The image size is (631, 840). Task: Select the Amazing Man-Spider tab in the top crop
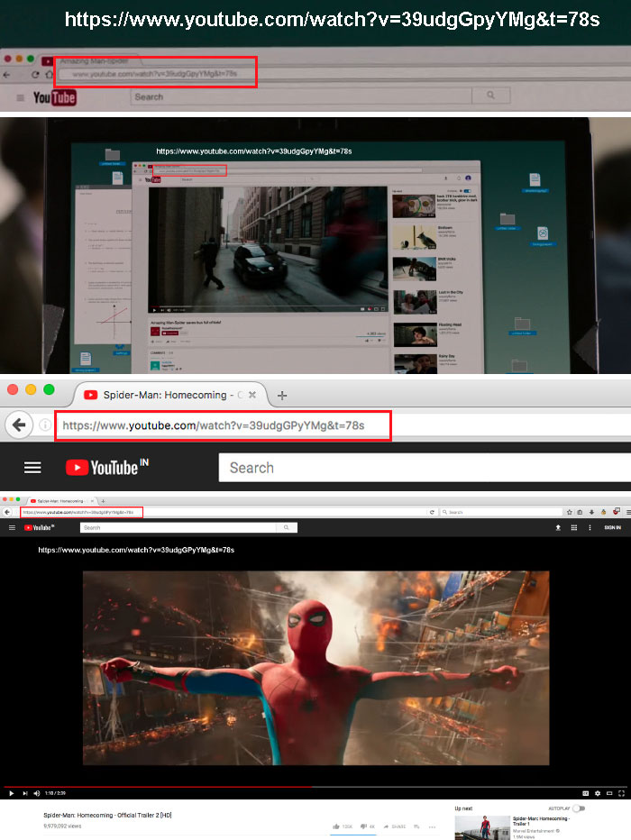[91, 60]
